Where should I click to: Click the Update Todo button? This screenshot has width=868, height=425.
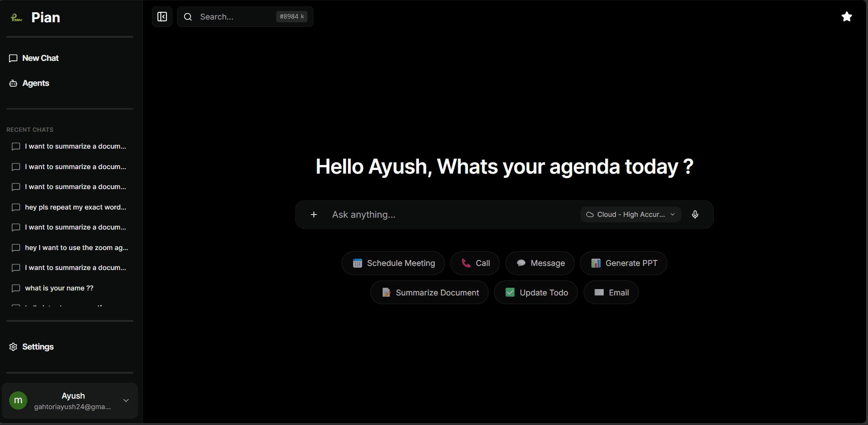(x=536, y=293)
